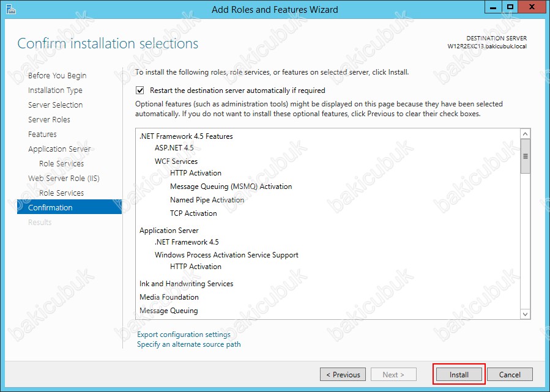The image size is (550, 392).
Task: Switch to the Features step
Action: (x=42, y=135)
